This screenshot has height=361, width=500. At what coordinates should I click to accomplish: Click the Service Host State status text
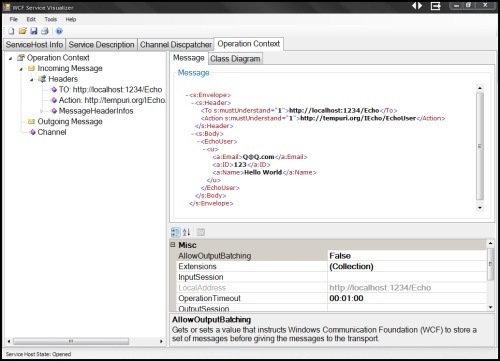[38, 354]
